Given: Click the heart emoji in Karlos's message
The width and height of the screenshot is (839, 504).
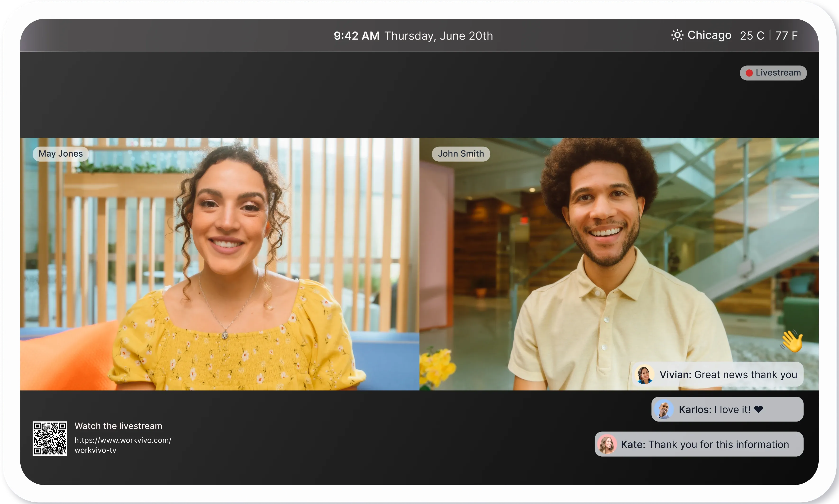Looking at the screenshot, I should tap(758, 410).
